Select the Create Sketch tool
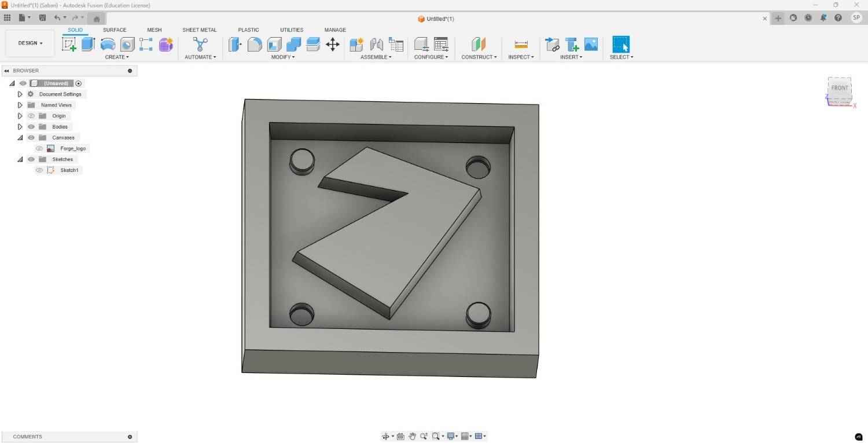Image resolution: width=868 pixels, height=443 pixels. tap(69, 44)
